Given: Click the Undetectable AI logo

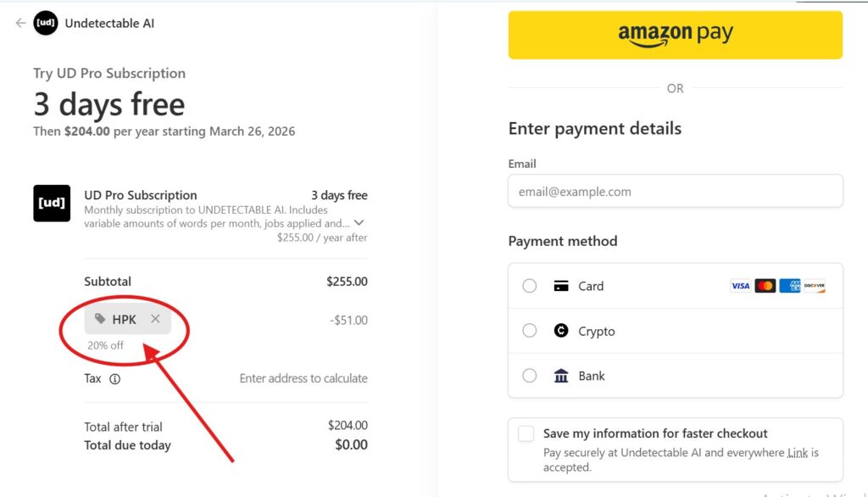Looking at the screenshot, I should click(46, 23).
